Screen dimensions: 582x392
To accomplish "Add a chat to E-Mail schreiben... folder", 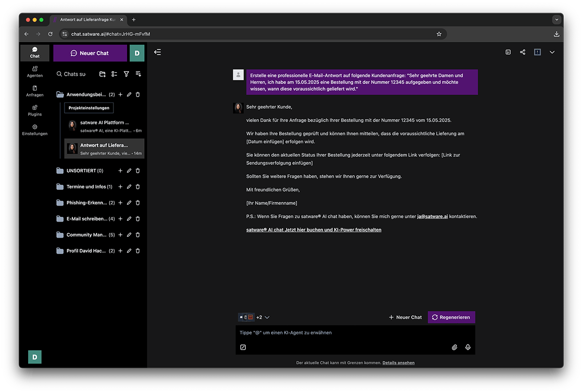I will coord(121,219).
